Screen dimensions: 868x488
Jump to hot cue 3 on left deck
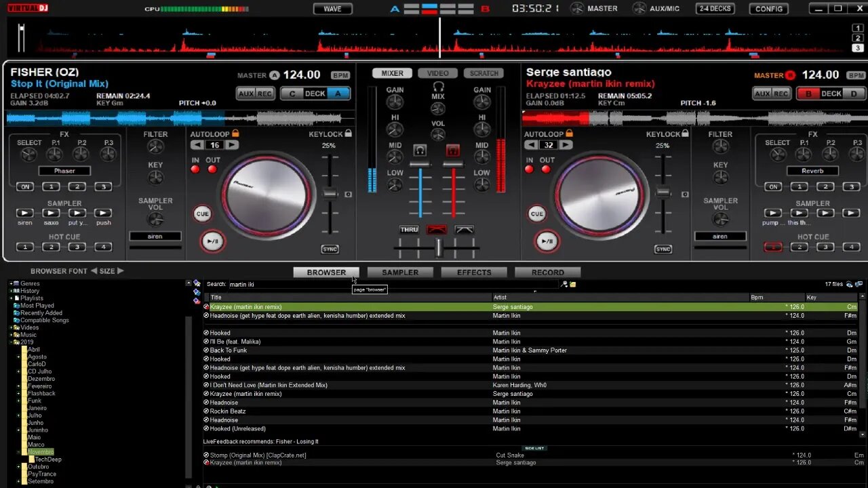point(77,247)
